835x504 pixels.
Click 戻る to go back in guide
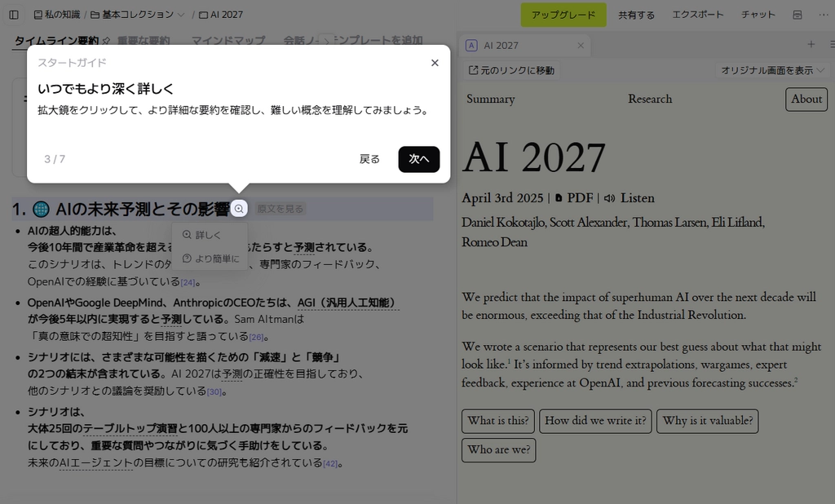coord(369,159)
